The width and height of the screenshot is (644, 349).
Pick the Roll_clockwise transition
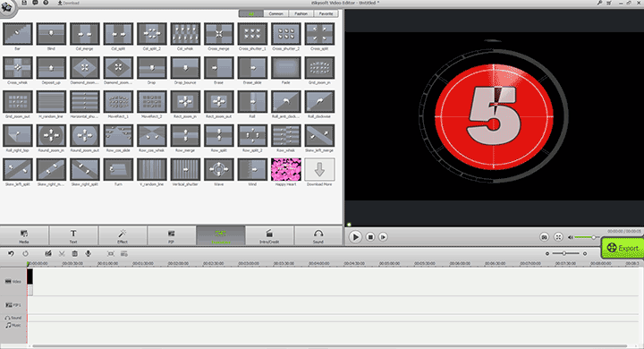point(319,101)
